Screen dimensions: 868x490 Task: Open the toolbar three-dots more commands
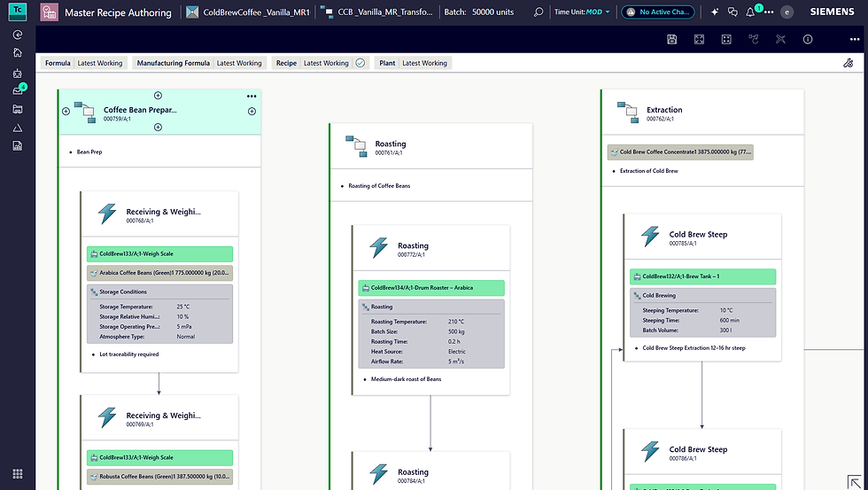point(855,39)
